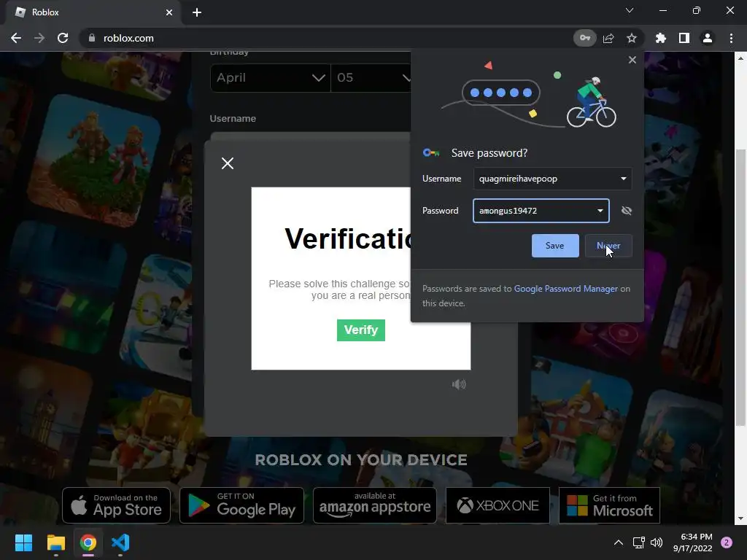
Task: Click the browser forward arrow
Action: (39, 38)
